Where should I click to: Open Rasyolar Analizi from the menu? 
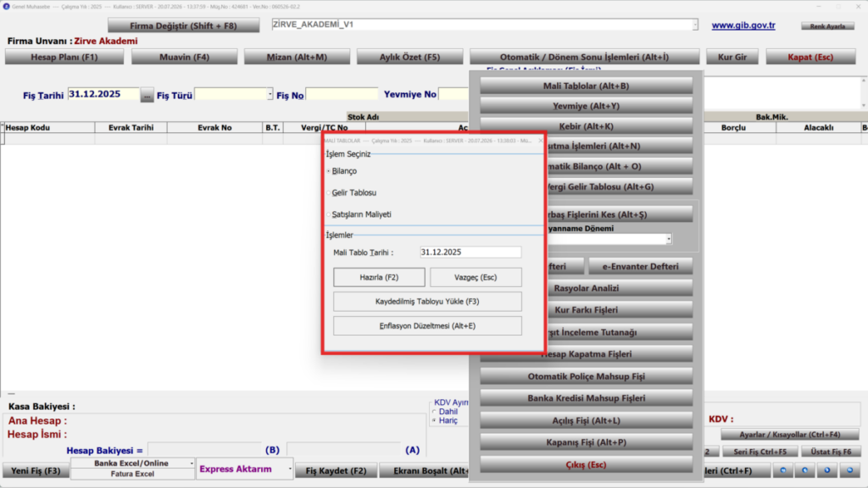click(587, 288)
